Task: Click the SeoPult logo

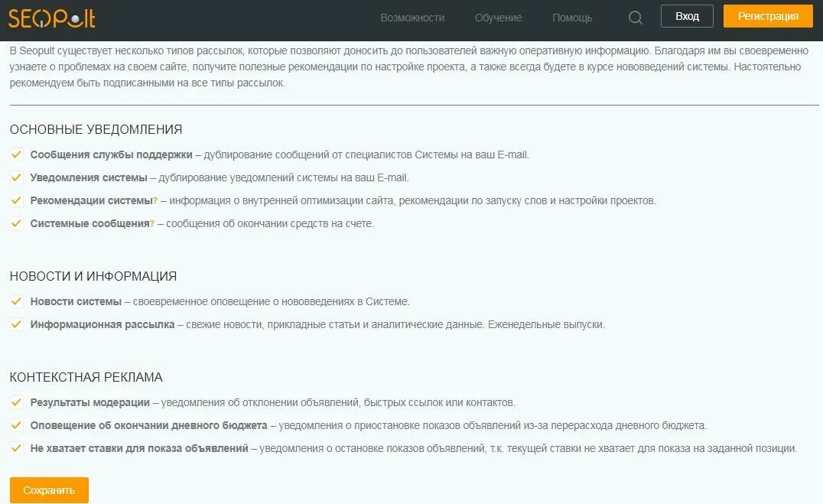Action: tap(51, 18)
